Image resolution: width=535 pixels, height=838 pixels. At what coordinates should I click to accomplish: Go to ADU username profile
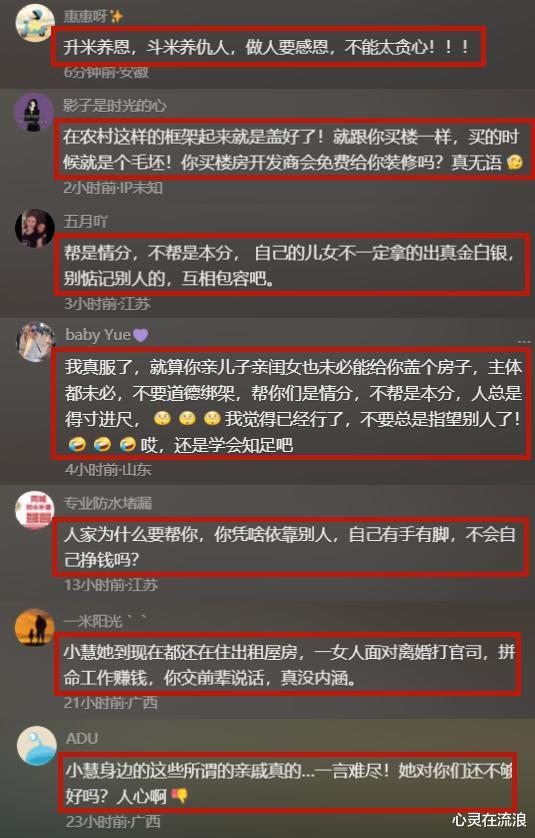(82, 739)
